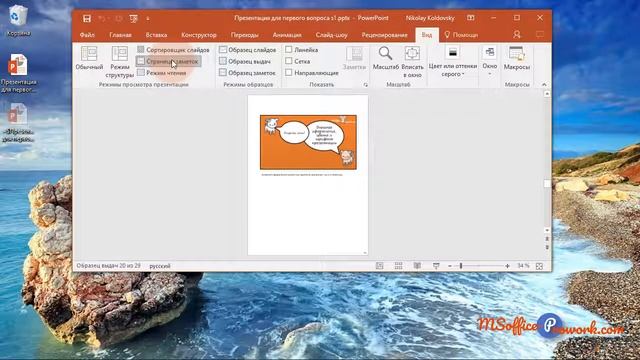The image size is (640, 360).
Task: Switch to Режим чтения view
Action: (x=162, y=73)
